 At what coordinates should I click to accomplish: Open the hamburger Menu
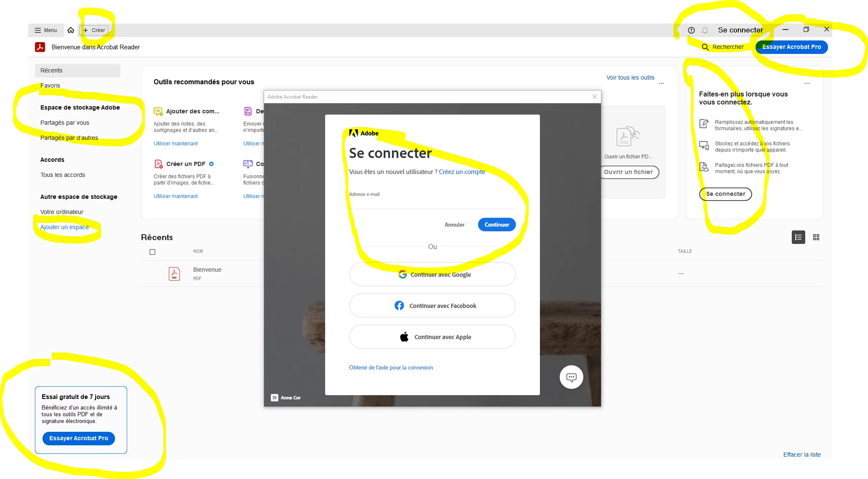(45, 30)
